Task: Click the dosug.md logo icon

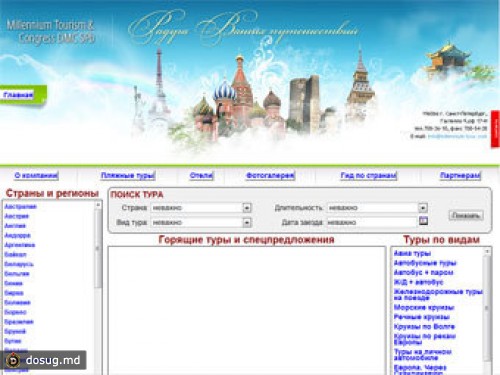Action: point(13,360)
